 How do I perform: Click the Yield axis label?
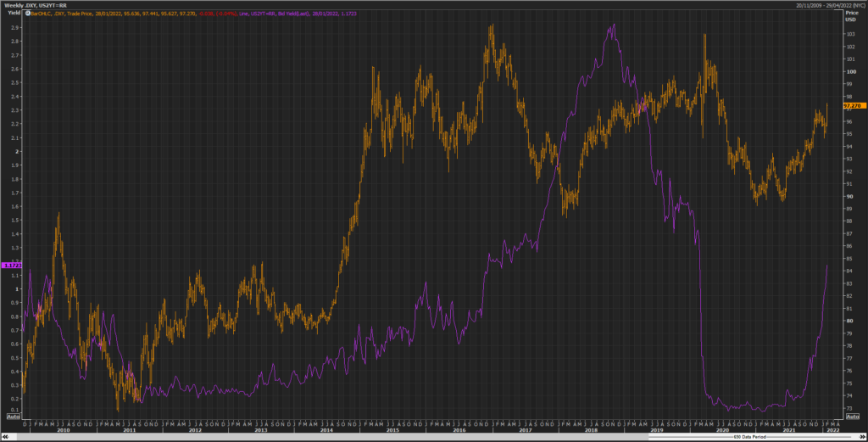(14, 13)
